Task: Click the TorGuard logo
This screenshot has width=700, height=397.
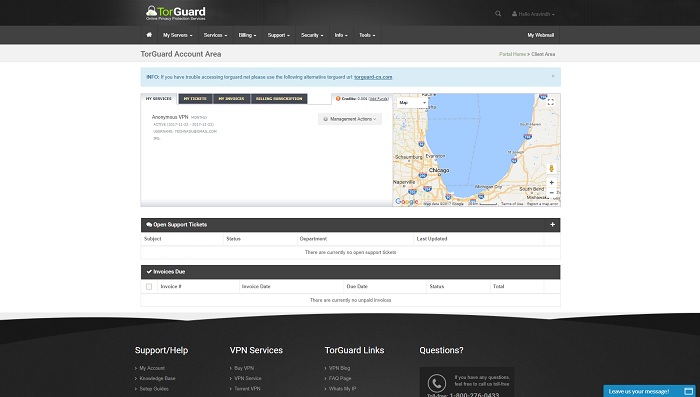Action: tap(175, 13)
